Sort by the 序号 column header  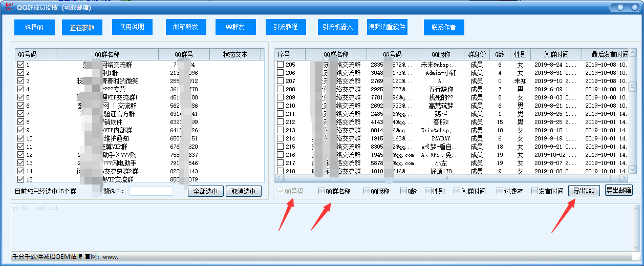290,54
